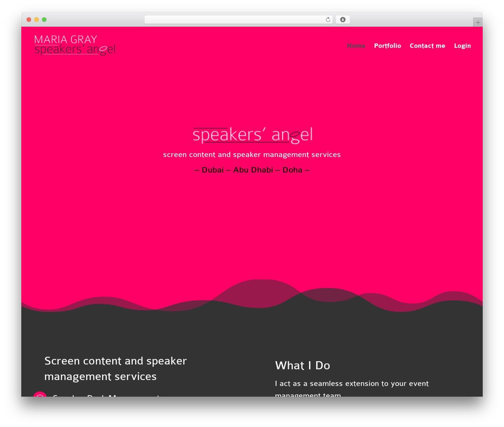Open the Contact me page

427,46
